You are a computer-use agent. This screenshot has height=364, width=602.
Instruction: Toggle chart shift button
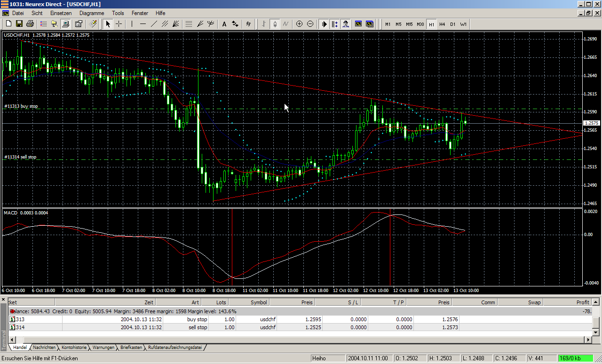click(335, 24)
